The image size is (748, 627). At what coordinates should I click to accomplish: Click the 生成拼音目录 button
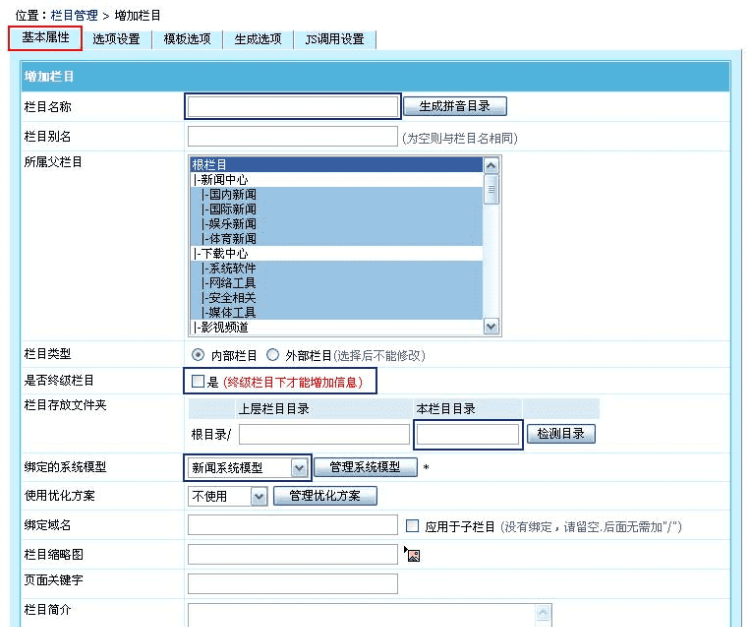tap(455, 106)
